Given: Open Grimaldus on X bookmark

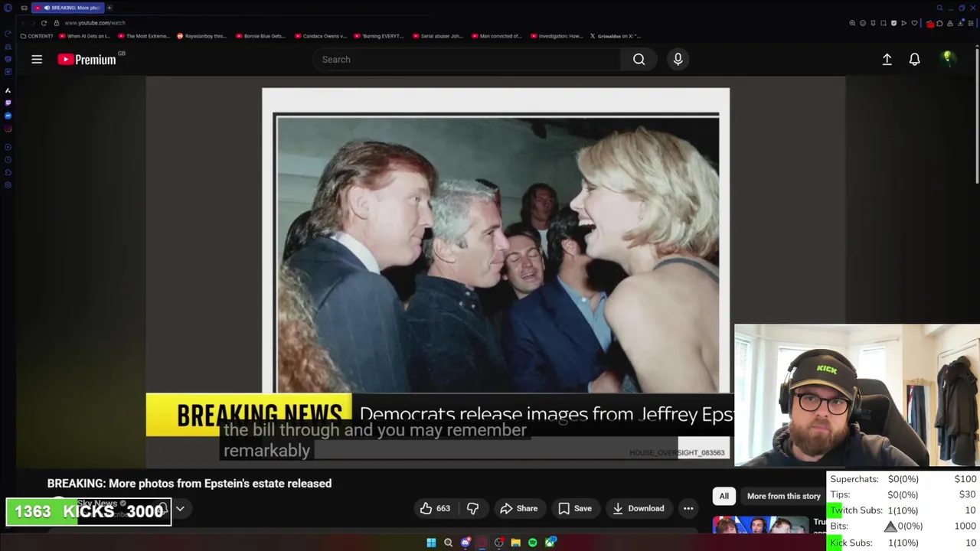Looking at the screenshot, I should tap(614, 36).
